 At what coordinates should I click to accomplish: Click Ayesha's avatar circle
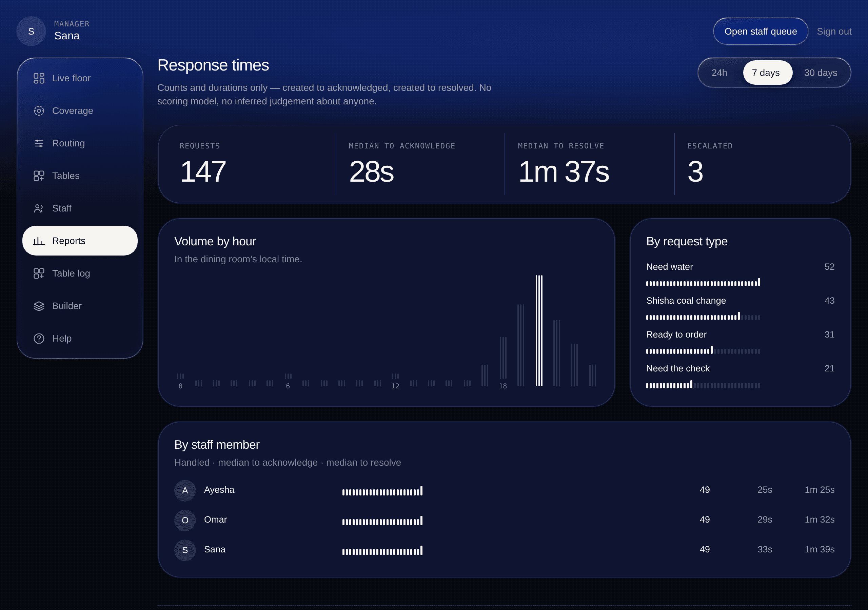coord(185,490)
